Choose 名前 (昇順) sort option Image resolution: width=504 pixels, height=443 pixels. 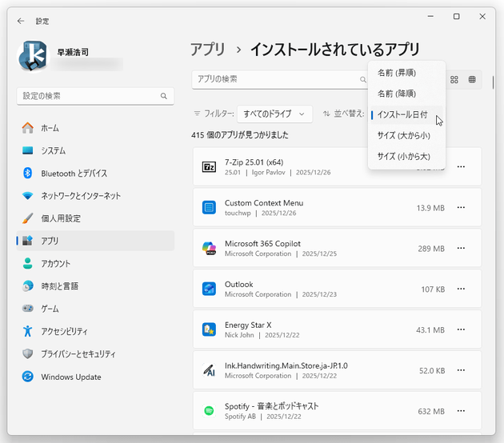click(x=406, y=73)
